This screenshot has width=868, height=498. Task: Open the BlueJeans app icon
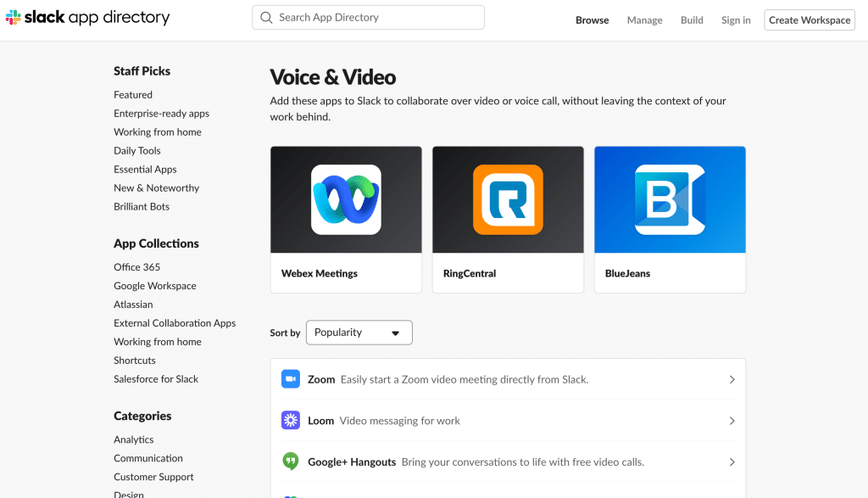[670, 200]
